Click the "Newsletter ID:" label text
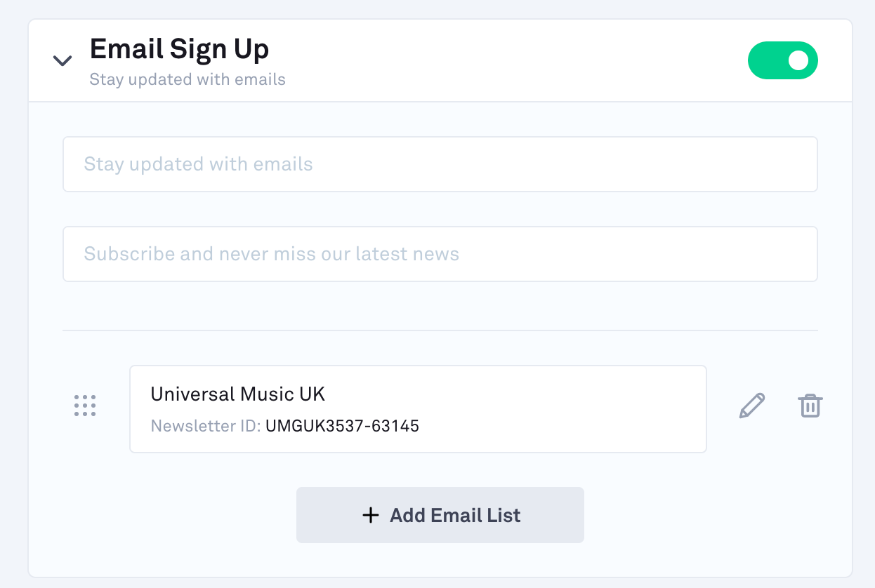This screenshot has height=588, width=875. pyautogui.click(x=206, y=426)
